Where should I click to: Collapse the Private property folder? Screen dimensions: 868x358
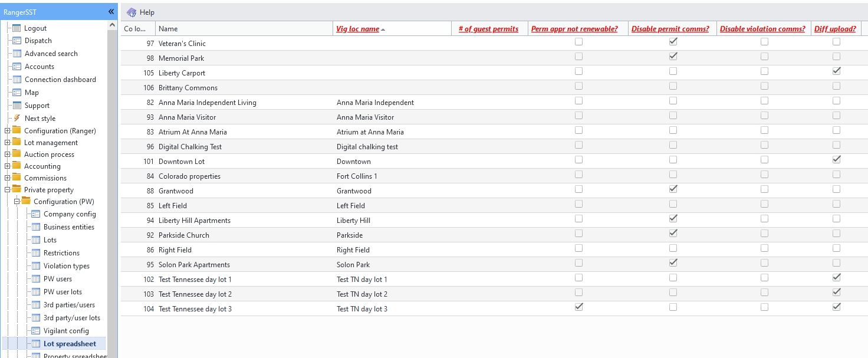click(7, 190)
